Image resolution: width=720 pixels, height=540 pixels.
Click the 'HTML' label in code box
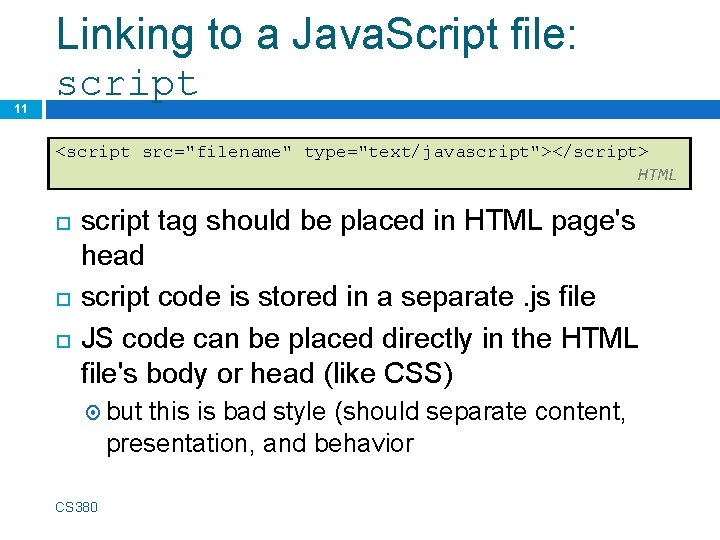tap(657, 174)
